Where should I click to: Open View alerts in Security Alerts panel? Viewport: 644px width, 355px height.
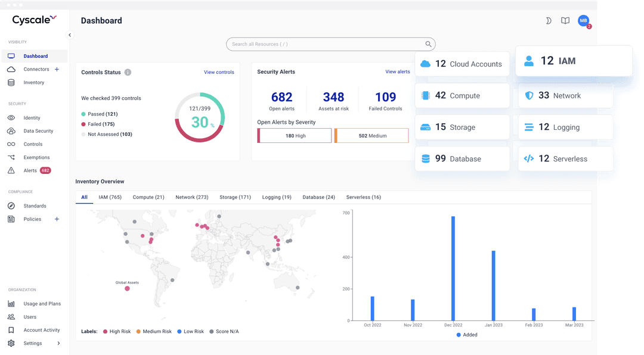398,71
